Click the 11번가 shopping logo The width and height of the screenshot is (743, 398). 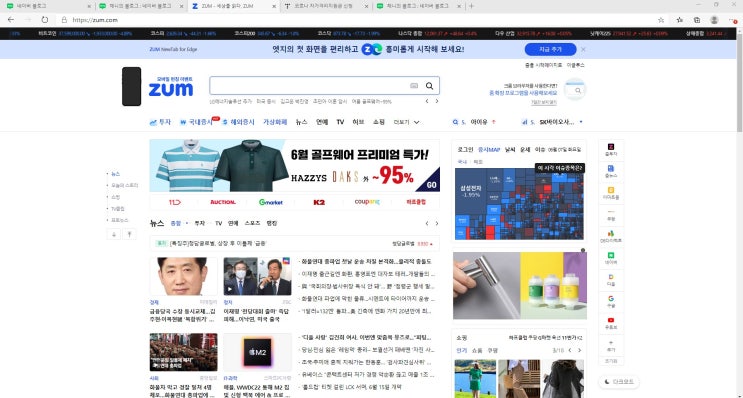click(x=174, y=202)
